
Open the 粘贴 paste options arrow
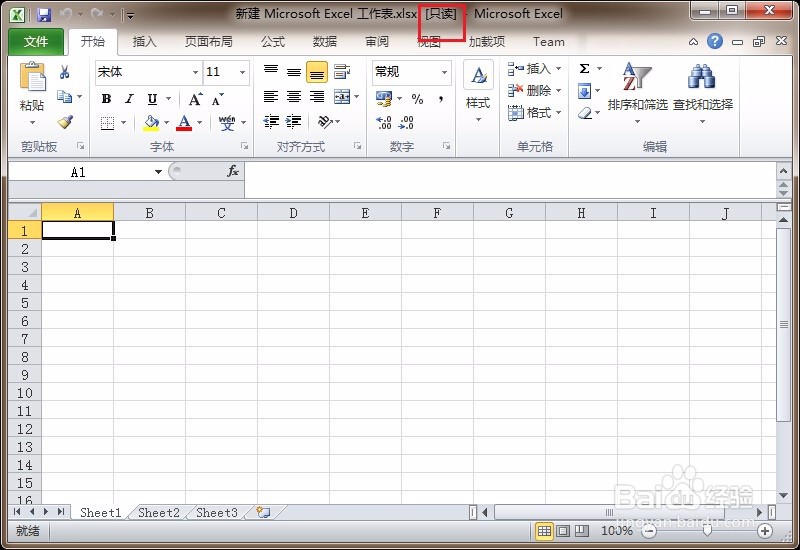click(x=32, y=122)
